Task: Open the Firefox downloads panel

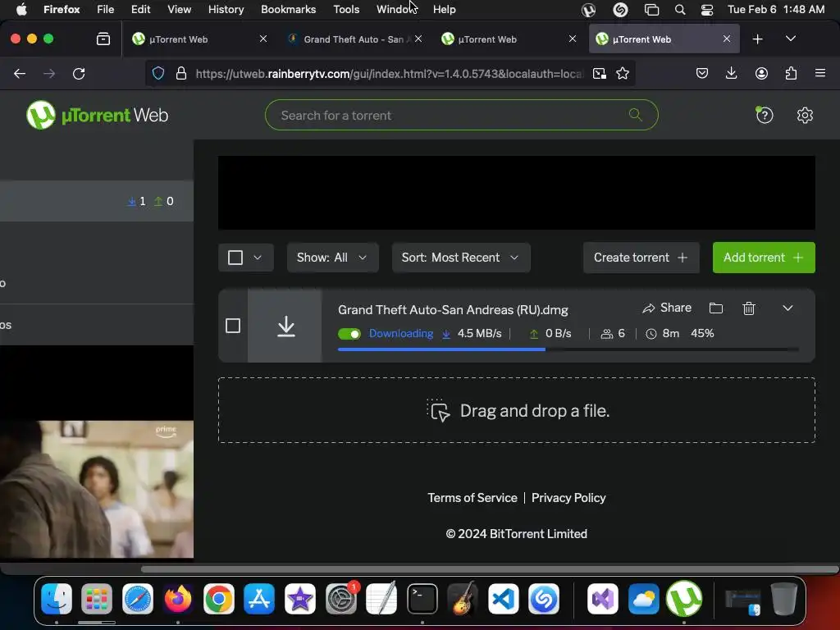Action: click(731, 73)
